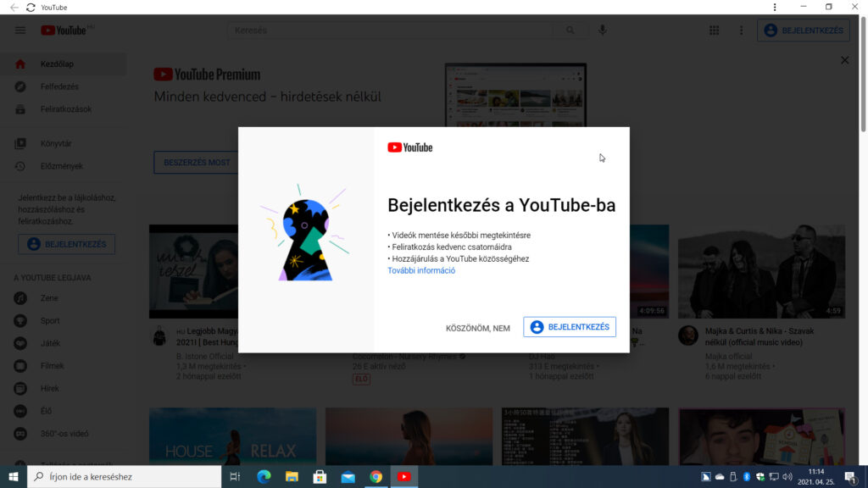The height and width of the screenshot is (488, 868).
Task: Click BESZERZÉS MOST Premium button
Action: pyautogui.click(x=196, y=163)
